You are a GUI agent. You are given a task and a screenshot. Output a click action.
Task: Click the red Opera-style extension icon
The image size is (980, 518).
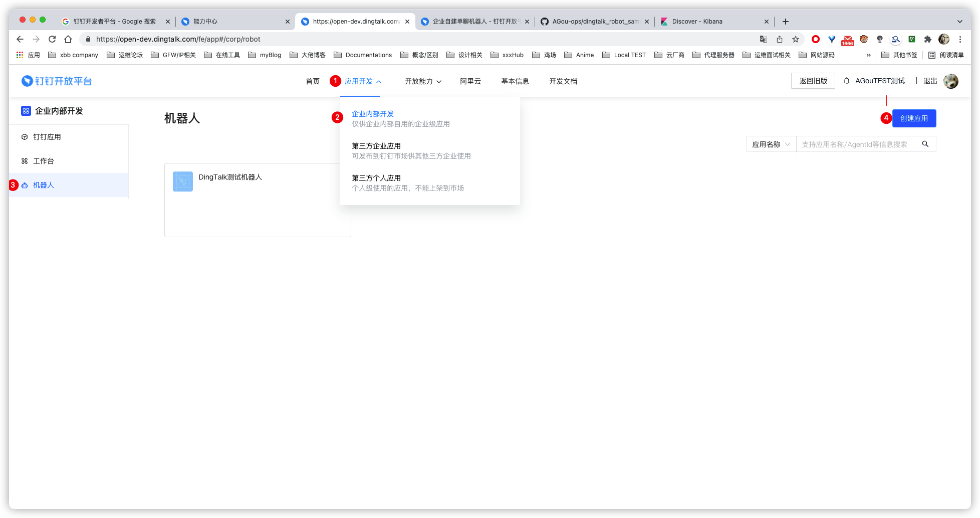tap(816, 39)
